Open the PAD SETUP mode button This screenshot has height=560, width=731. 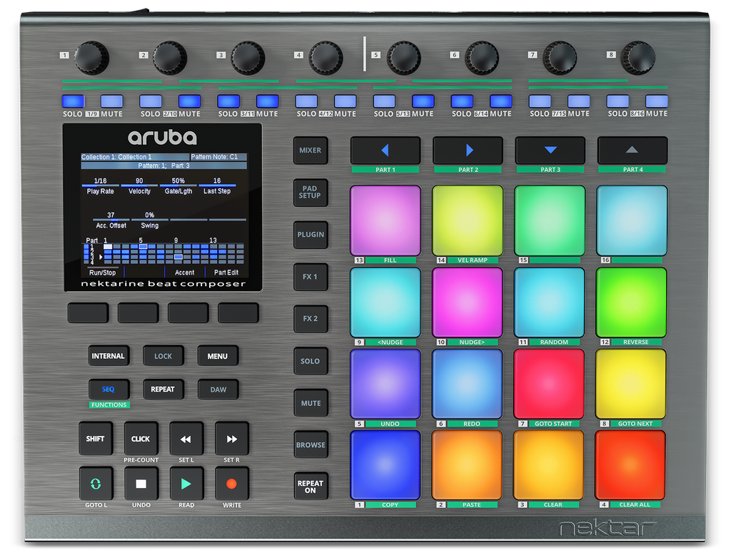(311, 193)
